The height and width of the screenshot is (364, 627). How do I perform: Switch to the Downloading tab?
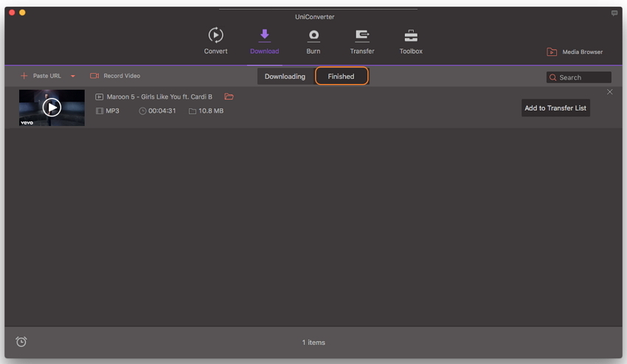[285, 77]
